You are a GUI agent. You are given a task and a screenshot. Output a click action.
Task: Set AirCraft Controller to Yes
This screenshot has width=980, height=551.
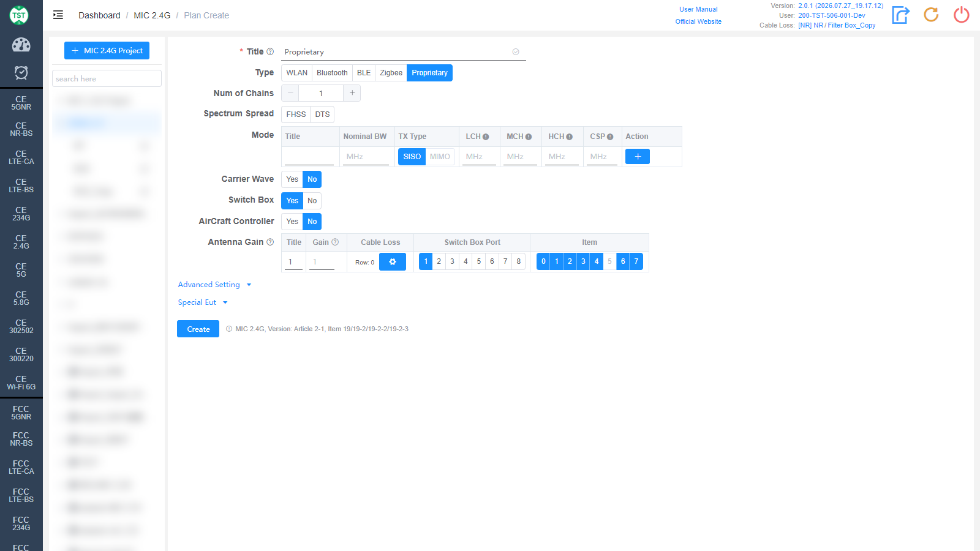pos(292,222)
